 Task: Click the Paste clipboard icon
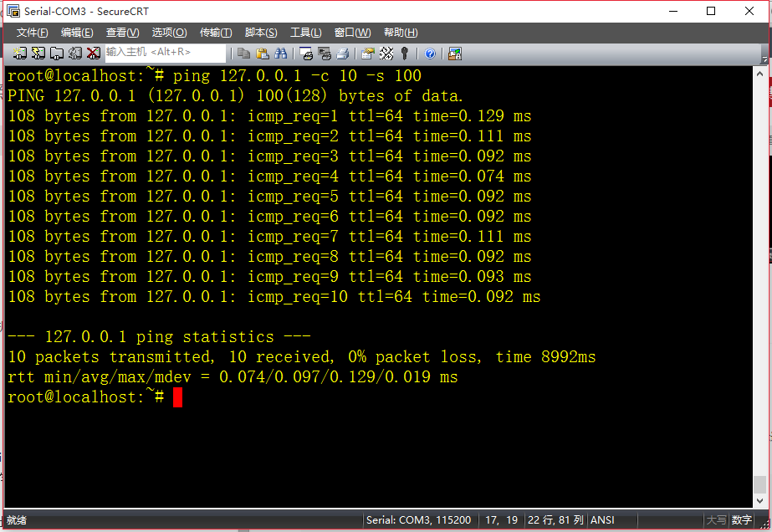(263, 54)
